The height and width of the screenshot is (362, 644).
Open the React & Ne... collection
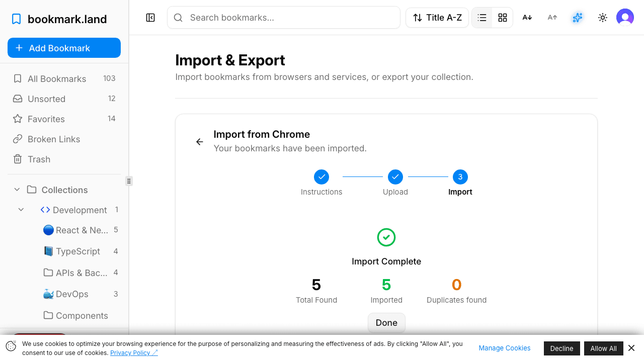click(80, 230)
